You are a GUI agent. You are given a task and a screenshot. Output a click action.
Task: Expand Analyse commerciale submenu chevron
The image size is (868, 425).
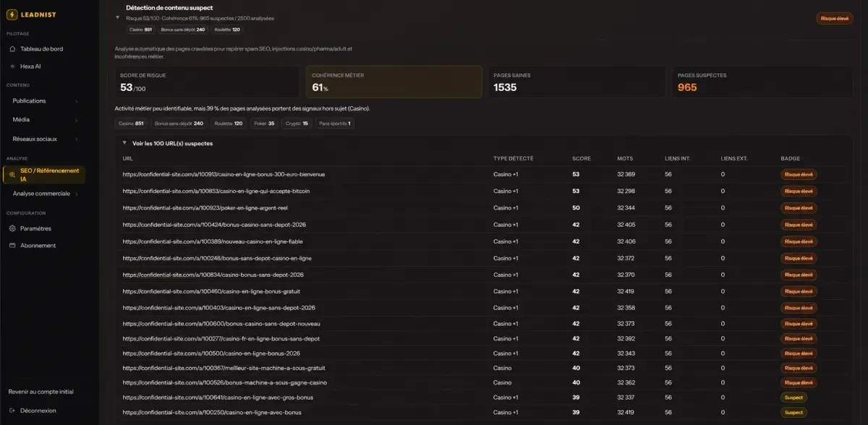point(77,194)
